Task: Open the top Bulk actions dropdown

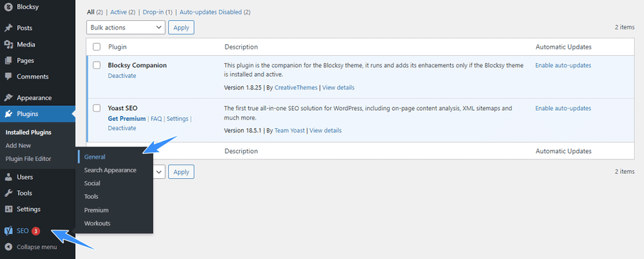Action: 126,27
